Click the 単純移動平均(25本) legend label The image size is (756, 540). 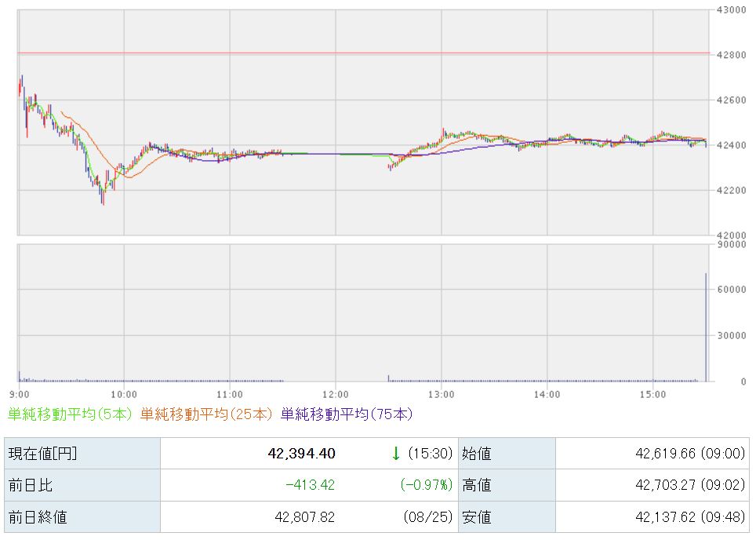(x=206, y=414)
